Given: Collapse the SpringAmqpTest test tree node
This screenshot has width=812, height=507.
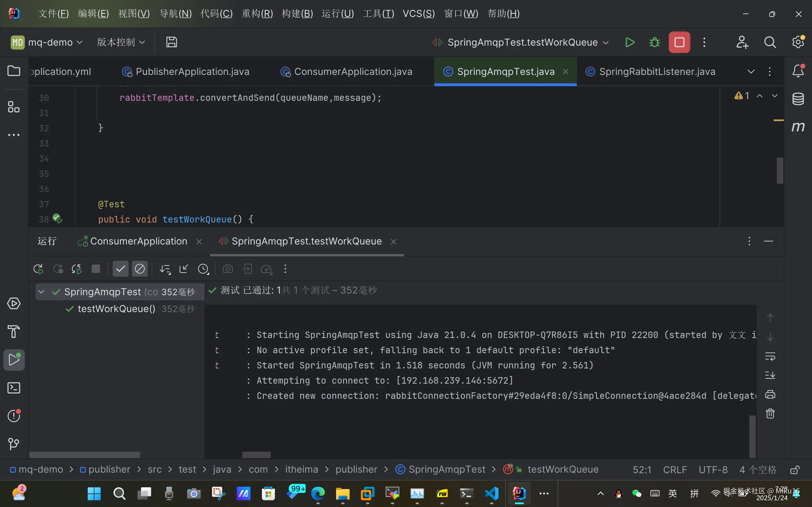Looking at the screenshot, I should tap(41, 292).
